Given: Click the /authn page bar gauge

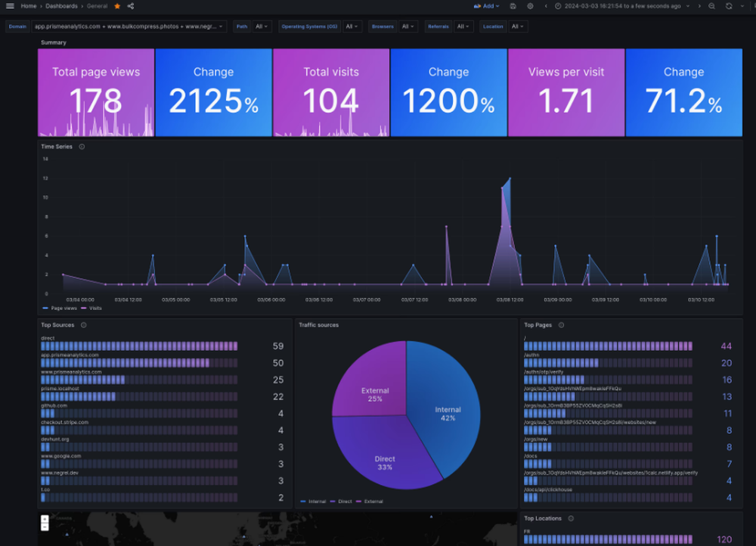Looking at the screenshot, I should pos(608,363).
